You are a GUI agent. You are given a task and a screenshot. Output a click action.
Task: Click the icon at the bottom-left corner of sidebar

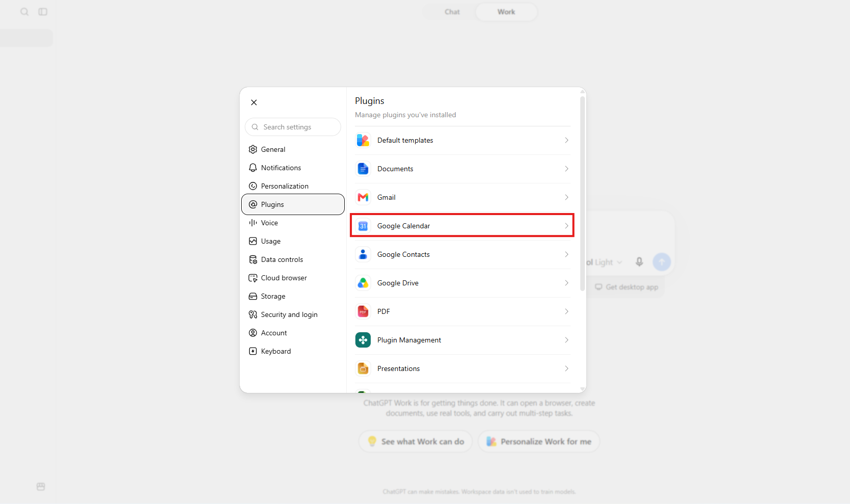(x=41, y=487)
